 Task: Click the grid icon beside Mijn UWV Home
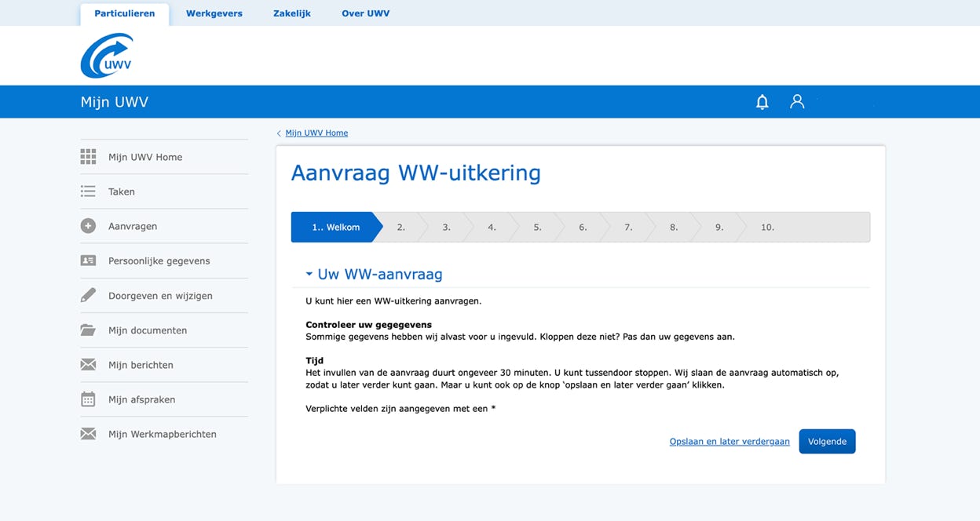click(x=88, y=157)
